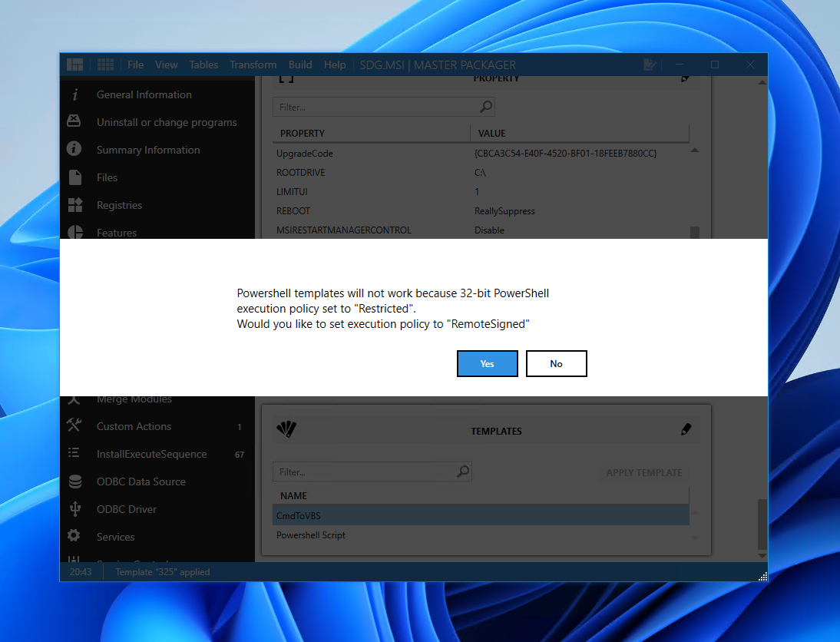
Task: Click main panel scroll-down arrow
Action: (x=762, y=556)
